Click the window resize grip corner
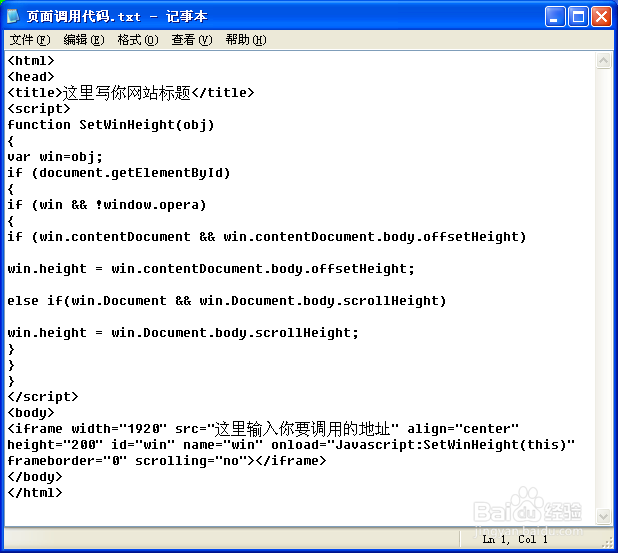 [607, 544]
